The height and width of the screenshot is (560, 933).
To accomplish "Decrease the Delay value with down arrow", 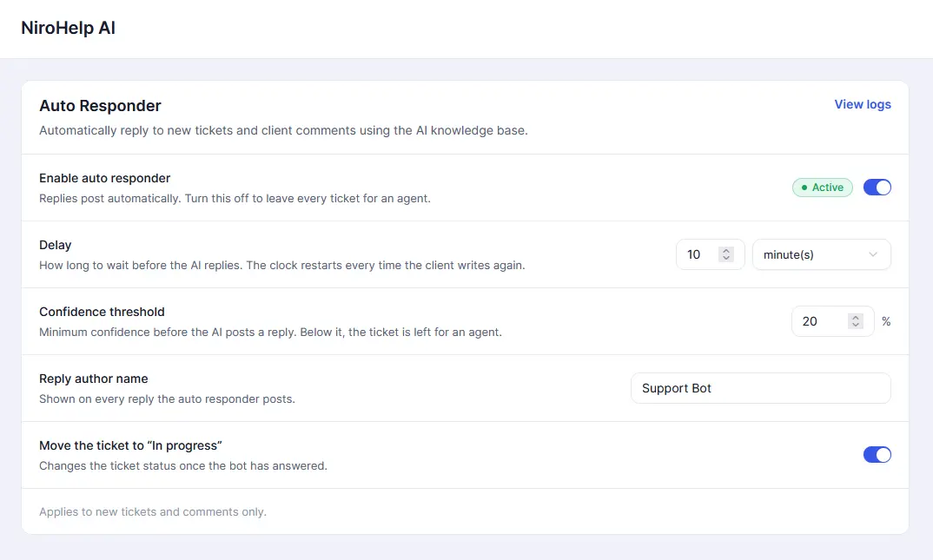I will (726, 258).
